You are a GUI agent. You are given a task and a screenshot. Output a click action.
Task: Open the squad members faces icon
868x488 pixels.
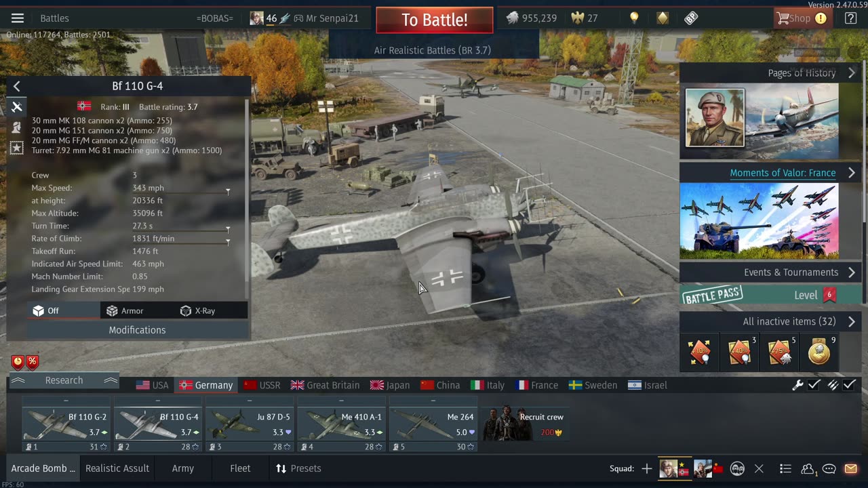pos(737,468)
